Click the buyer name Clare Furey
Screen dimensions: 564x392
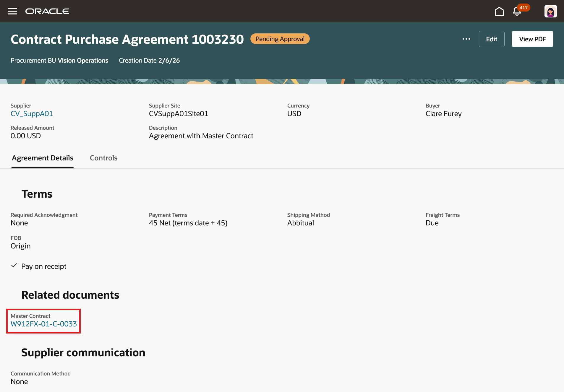point(443,113)
